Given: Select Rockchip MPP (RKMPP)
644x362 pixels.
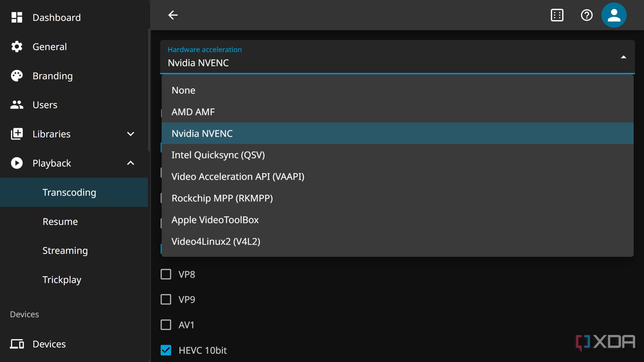Looking at the screenshot, I should pos(397,198).
